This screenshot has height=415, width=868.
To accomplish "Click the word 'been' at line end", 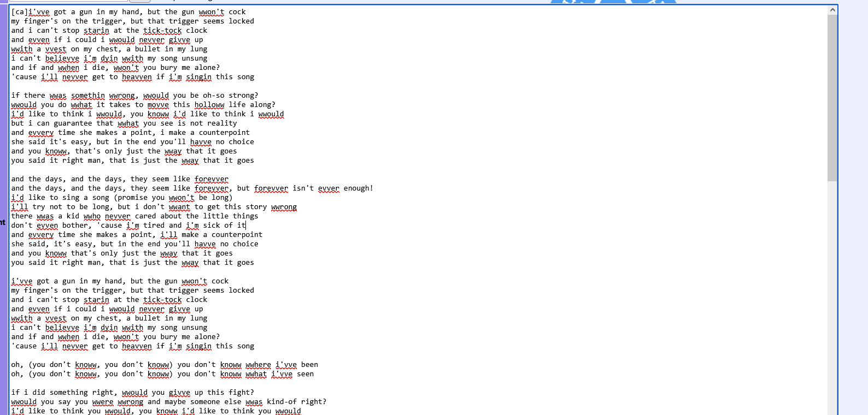I will pos(309,365).
